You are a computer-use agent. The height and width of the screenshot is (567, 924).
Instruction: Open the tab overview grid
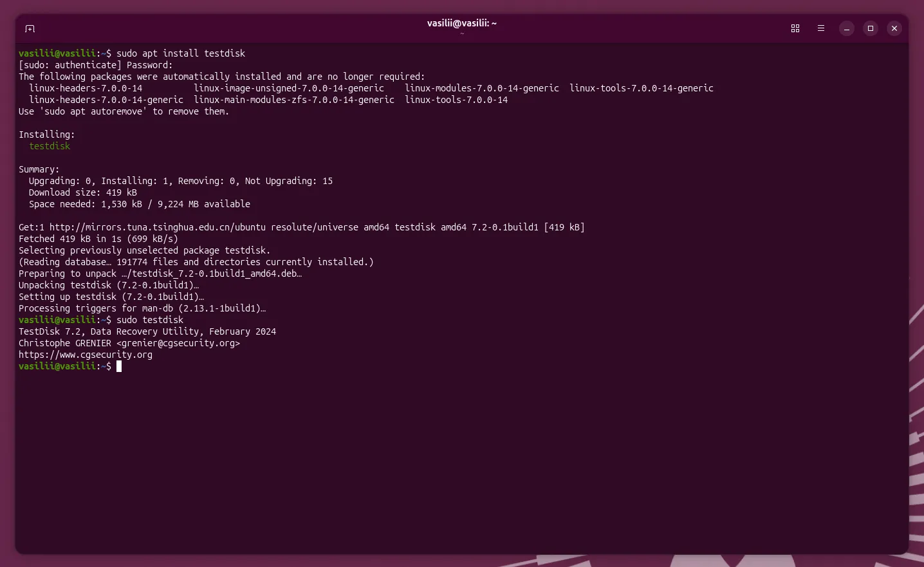(795, 28)
